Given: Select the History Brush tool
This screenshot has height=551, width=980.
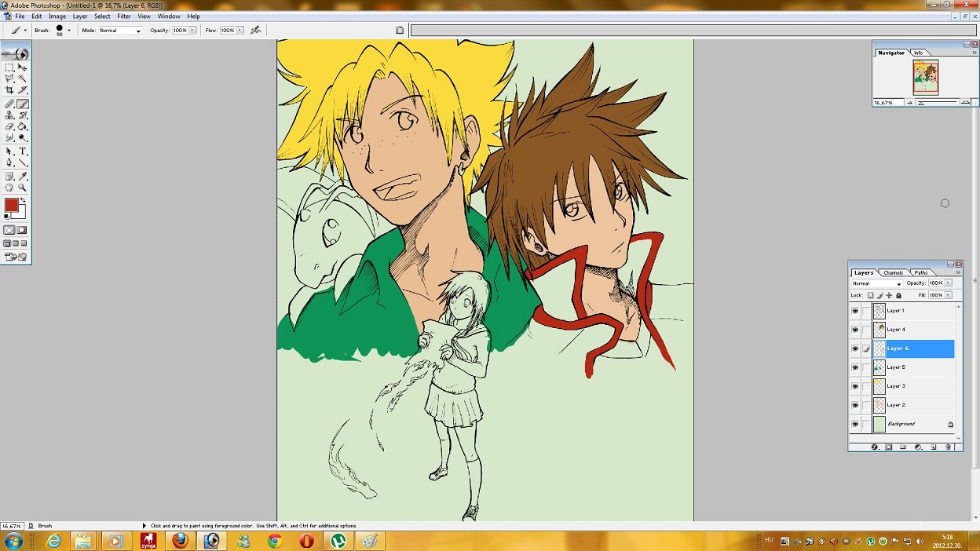Looking at the screenshot, I should coord(23,115).
